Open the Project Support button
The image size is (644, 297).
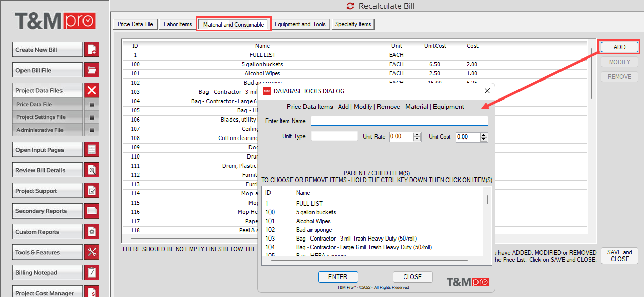48,191
